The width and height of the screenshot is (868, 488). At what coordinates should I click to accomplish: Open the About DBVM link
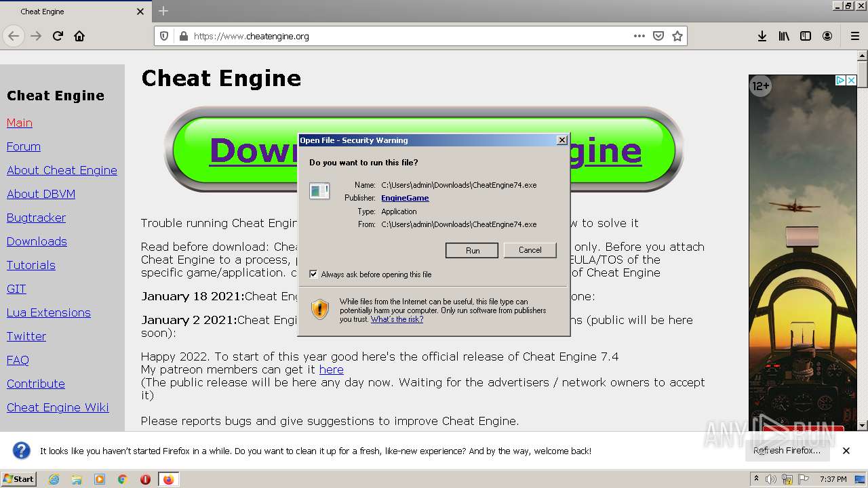click(x=41, y=194)
